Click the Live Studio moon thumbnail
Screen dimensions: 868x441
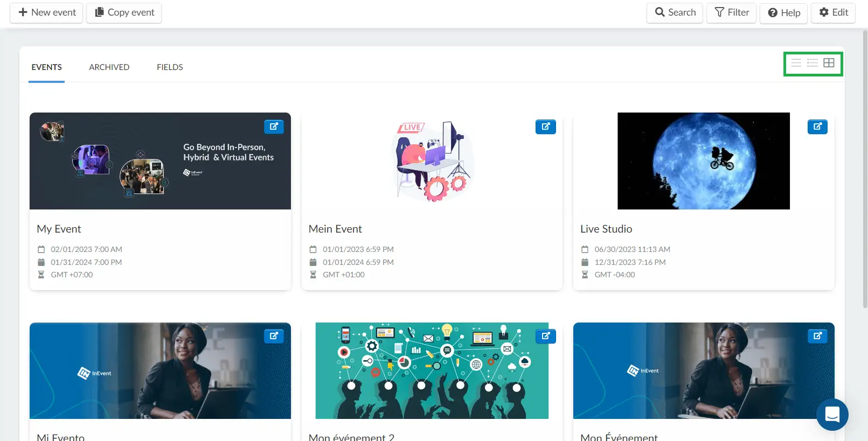[x=704, y=161]
